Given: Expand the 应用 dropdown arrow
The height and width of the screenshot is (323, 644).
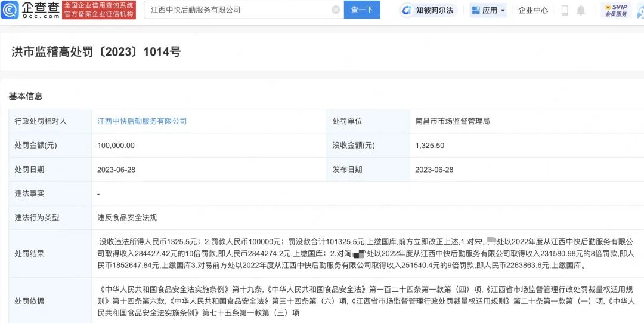Looking at the screenshot, I should 503,10.
